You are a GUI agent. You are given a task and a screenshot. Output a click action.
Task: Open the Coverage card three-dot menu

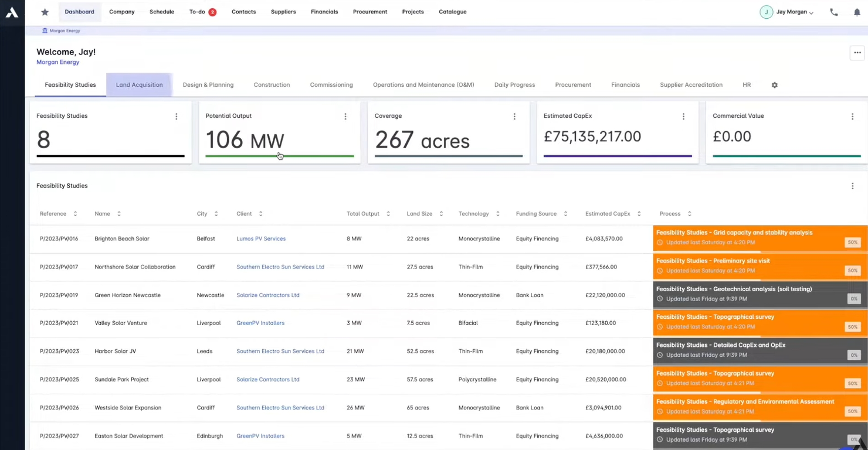click(514, 117)
